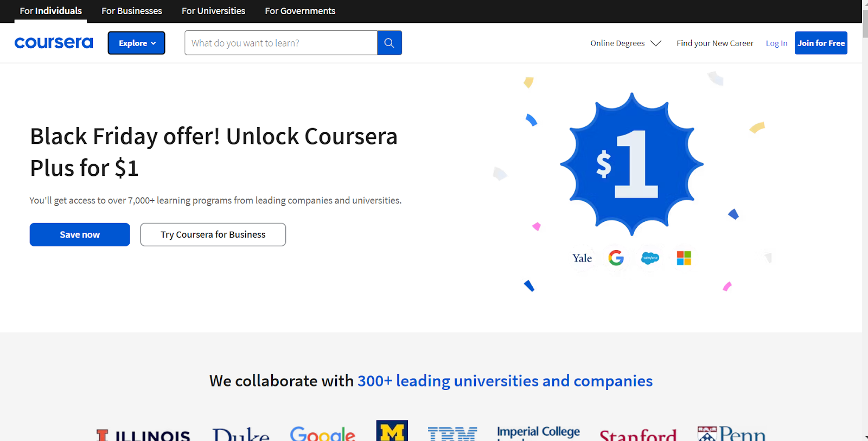Open the Stanford partner logo
The height and width of the screenshot is (441, 868).
click(638, 434)
